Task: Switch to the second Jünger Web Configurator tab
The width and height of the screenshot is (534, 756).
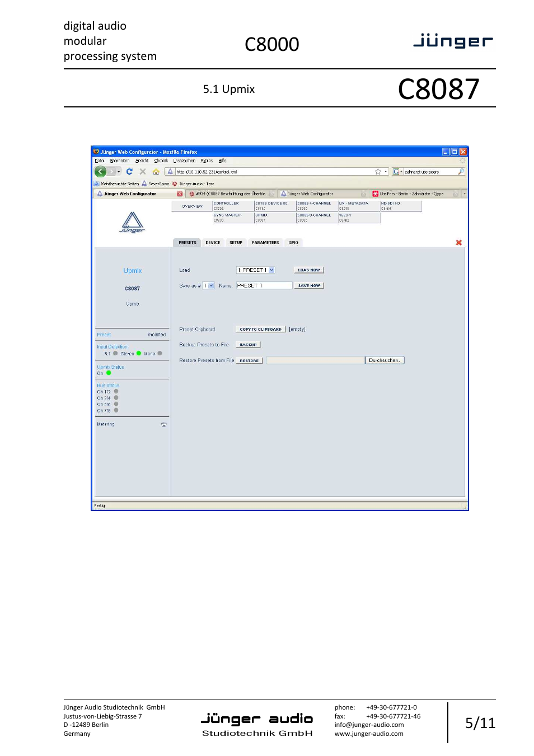Action: [x=323, y=194]
